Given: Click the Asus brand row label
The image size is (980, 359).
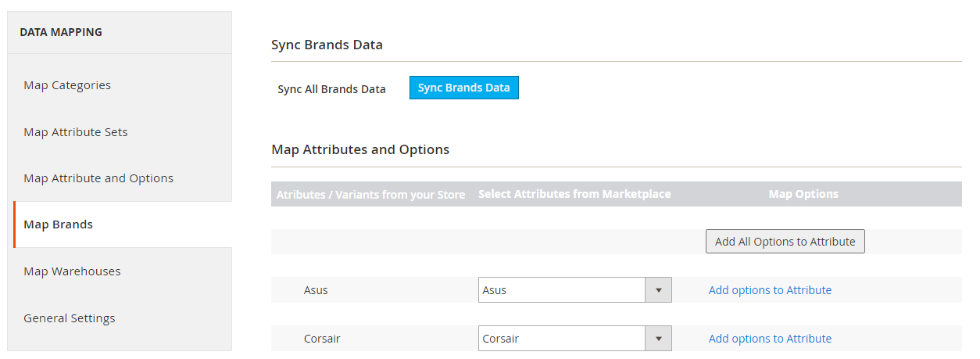Looking at the screenshot, I should click(x=316, y=290).
